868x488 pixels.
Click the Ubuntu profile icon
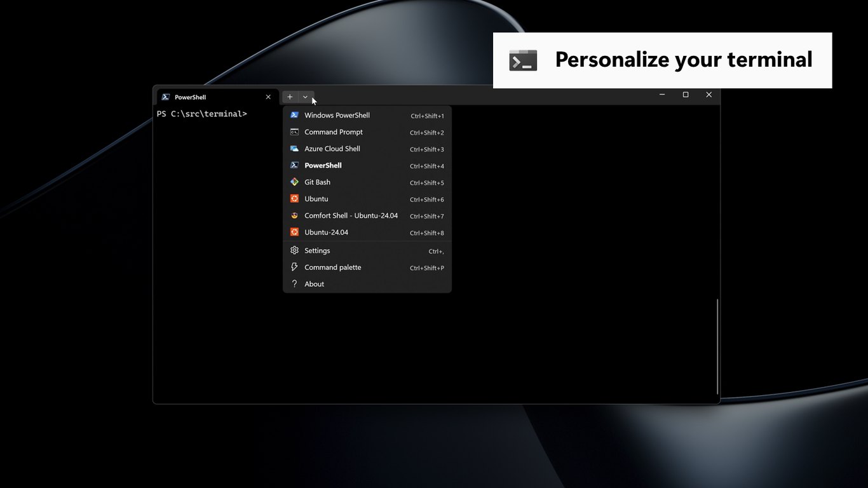pyautogui.click(x=294, y=199)
